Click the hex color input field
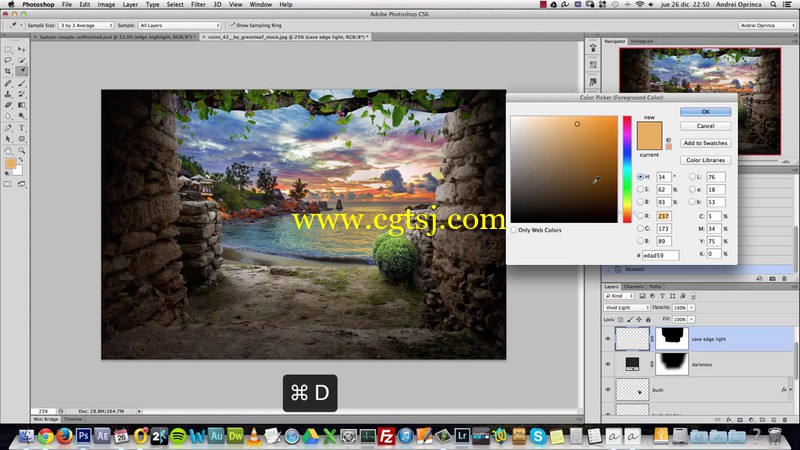Viewport: 800px width, 450px height. click(660, 255)
